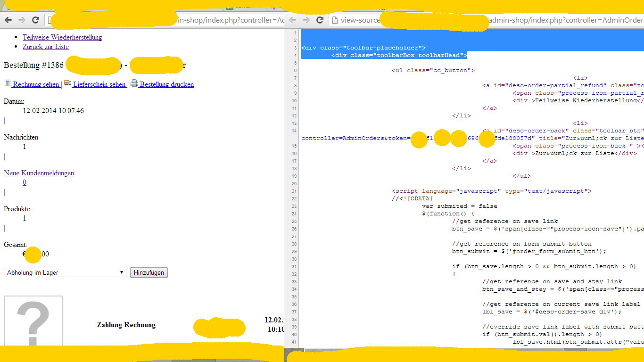Click source line var submited = false

(x=460, y=206)
